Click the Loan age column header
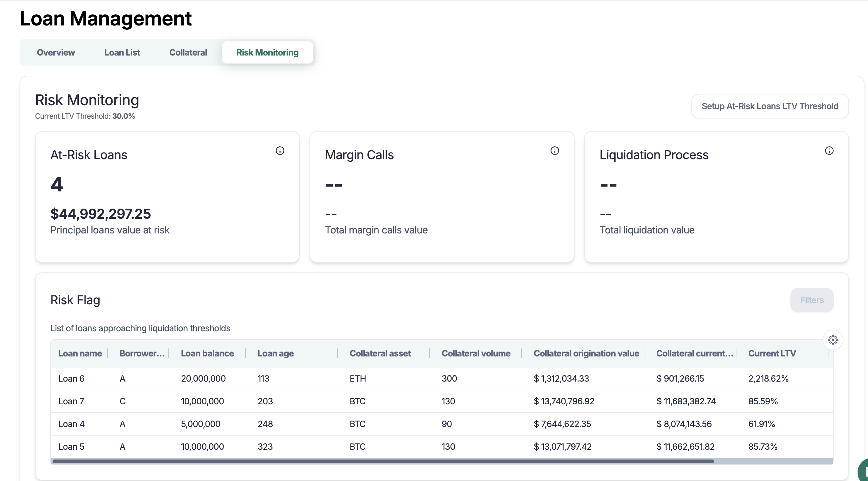Image resolution: width=868 pixels, height=481 pixels. click(x=275, y=353)
